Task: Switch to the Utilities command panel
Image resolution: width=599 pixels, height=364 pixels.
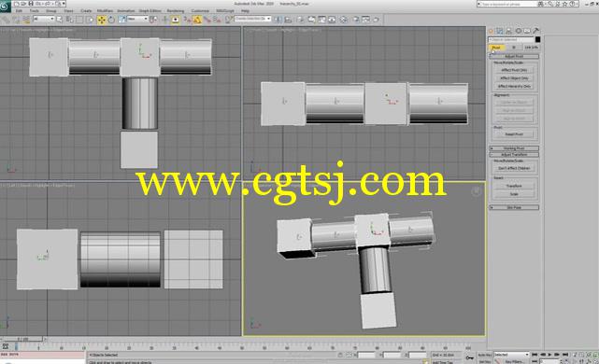Action: tap(536, 31)
